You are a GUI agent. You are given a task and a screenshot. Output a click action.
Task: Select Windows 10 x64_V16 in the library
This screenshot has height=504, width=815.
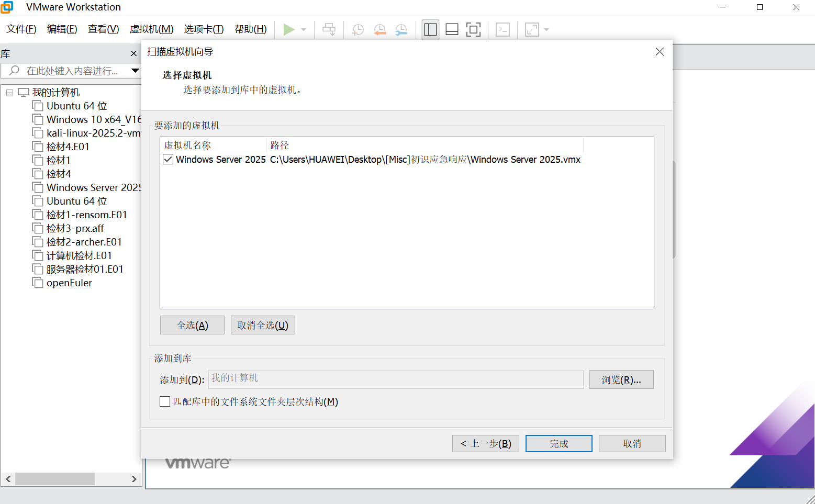(x=94, y=119)
